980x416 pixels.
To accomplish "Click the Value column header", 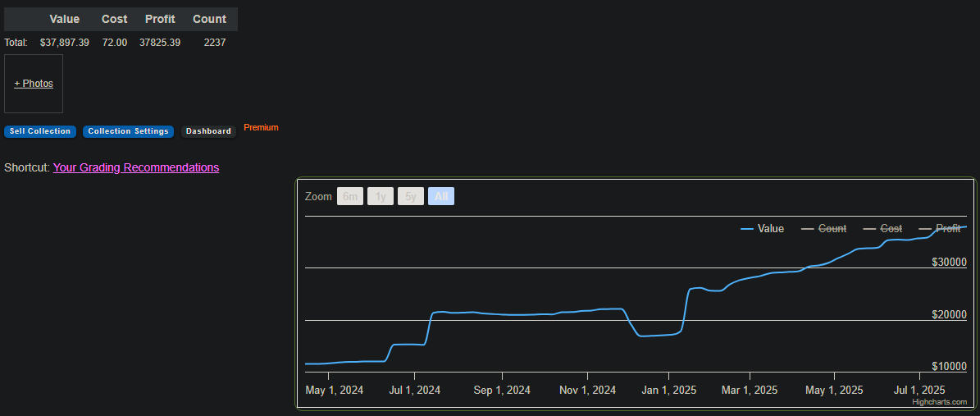I will [x=64, y=20].
